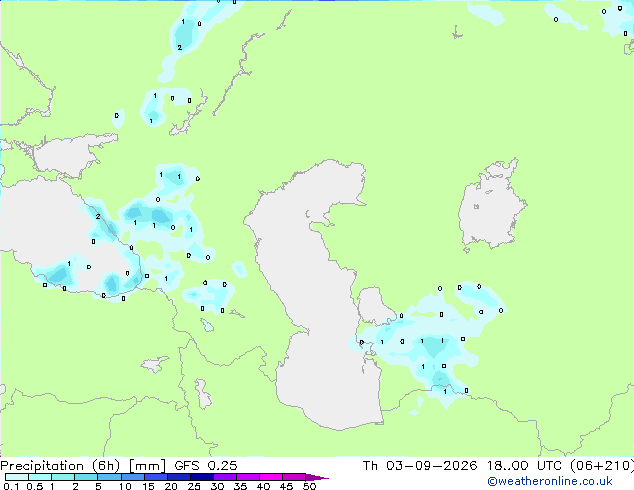Click the 18:00 UTC (06+210) time label
Screen dimensions: 634x490
point(560,466)
